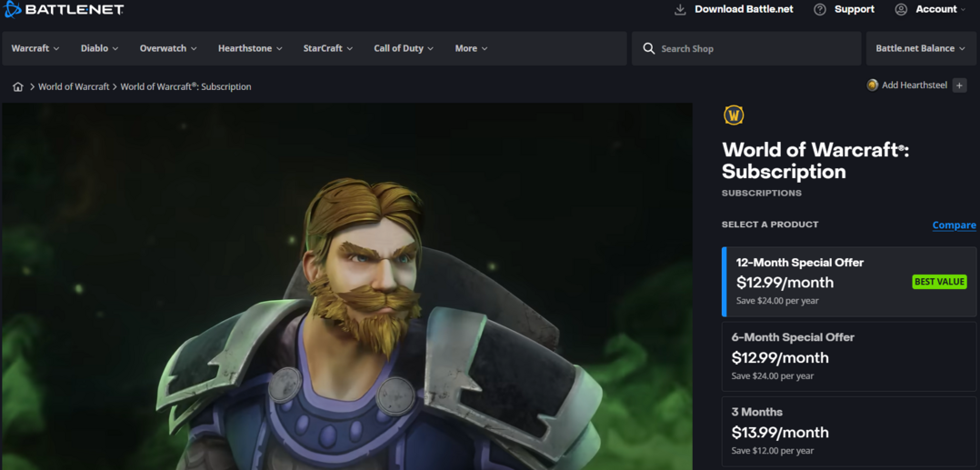Viewport: 980px width, 470px height.
Task: Click World of Warcraft®: Subscription breadcrumb
Action: [185, 87]
